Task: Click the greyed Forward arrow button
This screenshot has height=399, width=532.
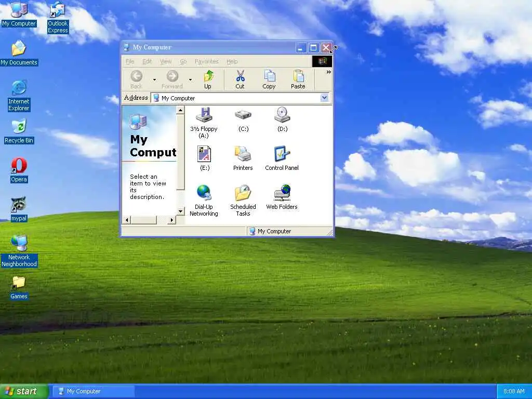Action: point(172,79)
